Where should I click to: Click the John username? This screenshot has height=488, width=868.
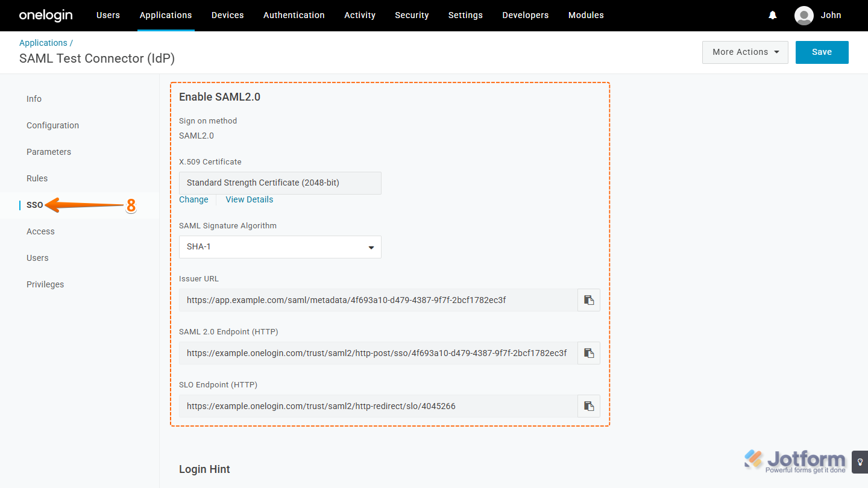point(831,15)
